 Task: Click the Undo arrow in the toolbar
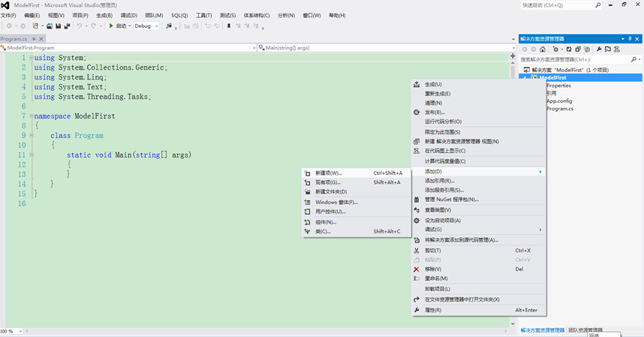pos(80,26)
